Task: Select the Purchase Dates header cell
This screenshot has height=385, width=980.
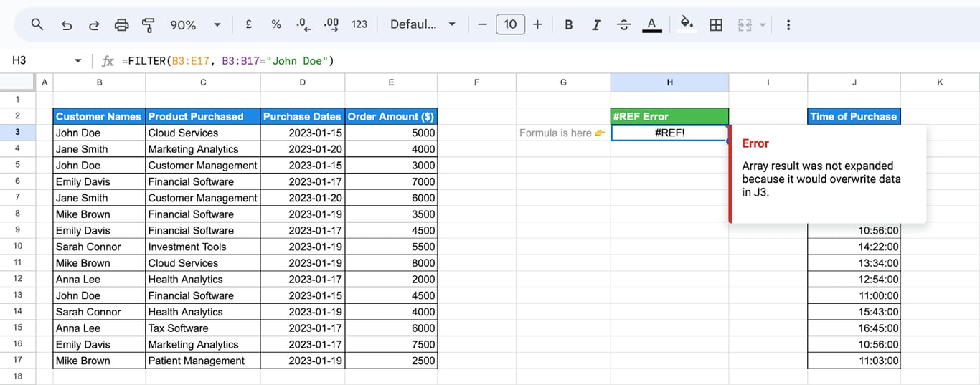Action: tap(302, 116)
